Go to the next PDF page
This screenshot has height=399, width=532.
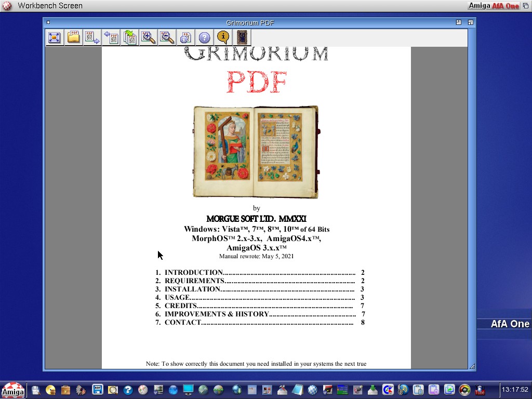pyautogui.click(x=92, y=37)
